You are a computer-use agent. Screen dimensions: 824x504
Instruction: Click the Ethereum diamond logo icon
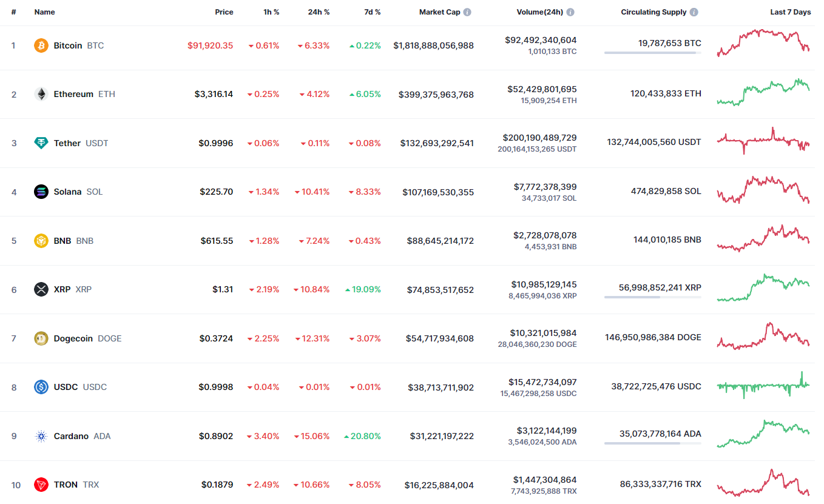coord(41,94)
